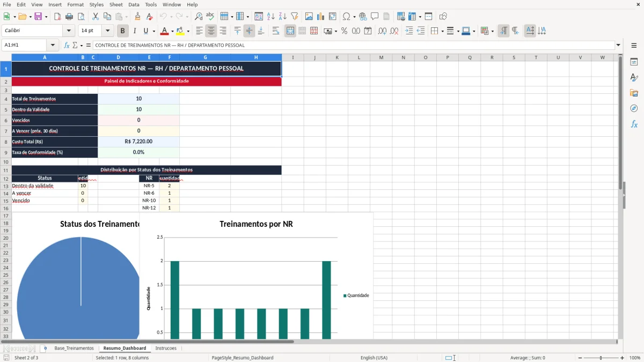Image resolution: width=644 pixels, height=362 pixels.
Task: Open the sidebar Gallery panel
Action: coord(634,93)
